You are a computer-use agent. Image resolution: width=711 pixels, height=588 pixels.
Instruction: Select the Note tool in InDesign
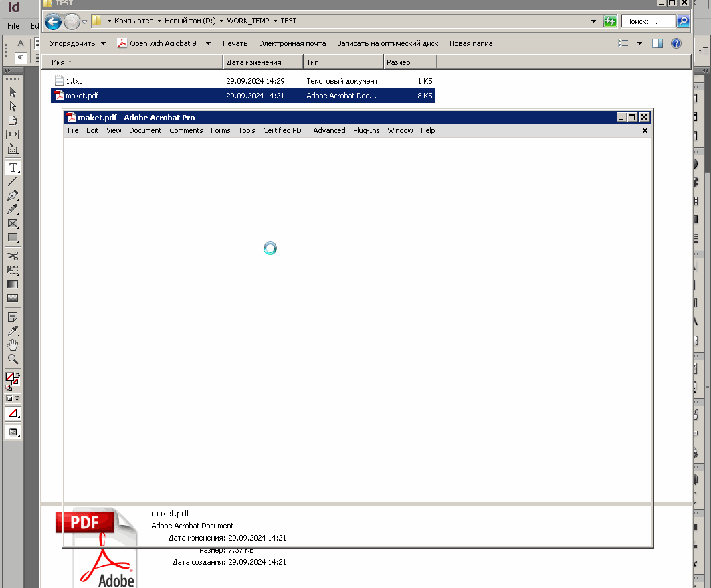pyautogui.click(x=13, y=317)
